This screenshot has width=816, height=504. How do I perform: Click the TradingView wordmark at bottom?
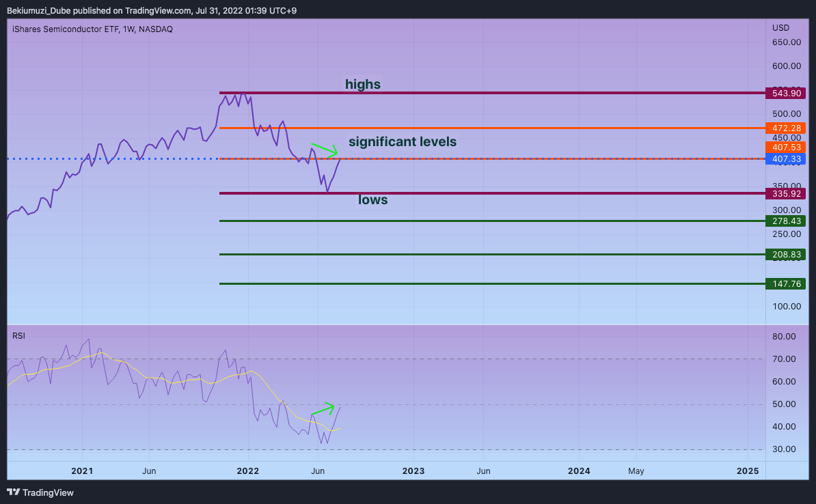[49, 492]
